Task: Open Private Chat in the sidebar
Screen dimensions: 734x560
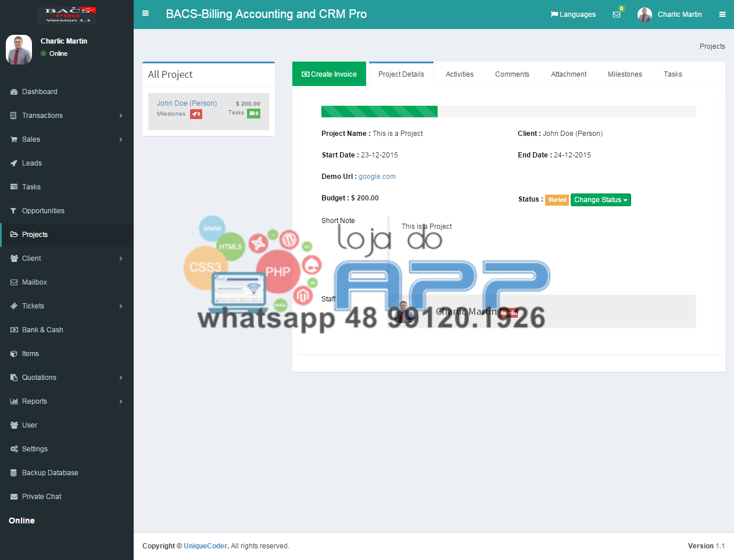Action: tap(41, 497)
